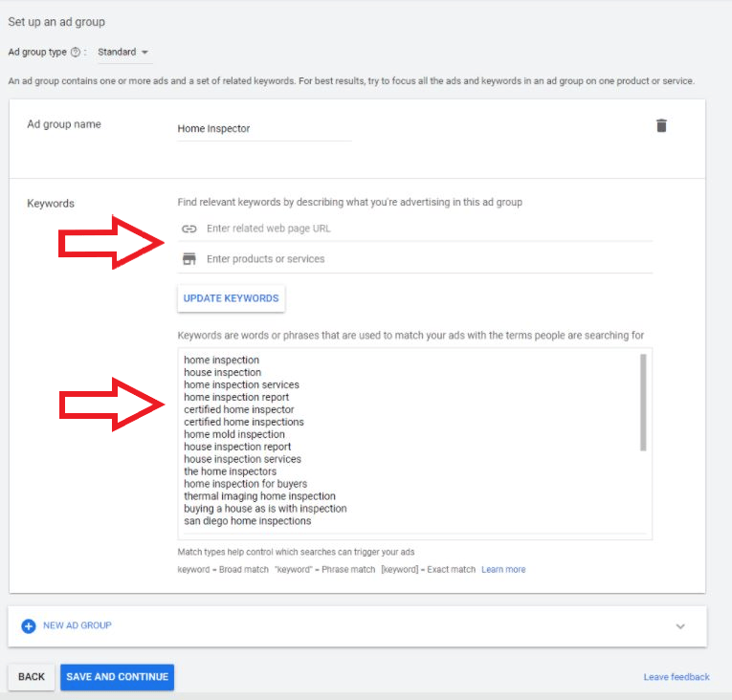Expand the New Ad Group panel chevron
Screen dimensions: 732x700
click(x=680, y=626)
